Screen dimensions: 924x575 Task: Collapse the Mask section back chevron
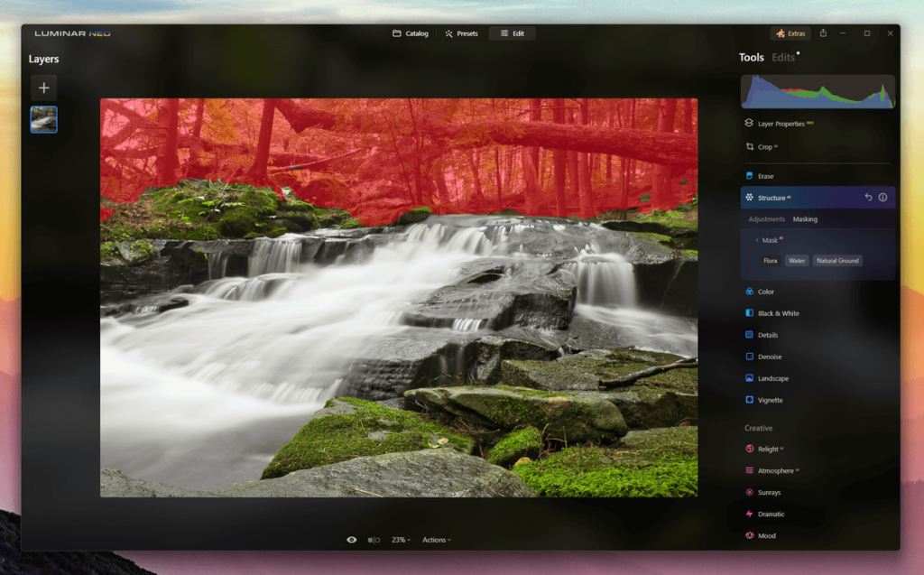[756, 241]
